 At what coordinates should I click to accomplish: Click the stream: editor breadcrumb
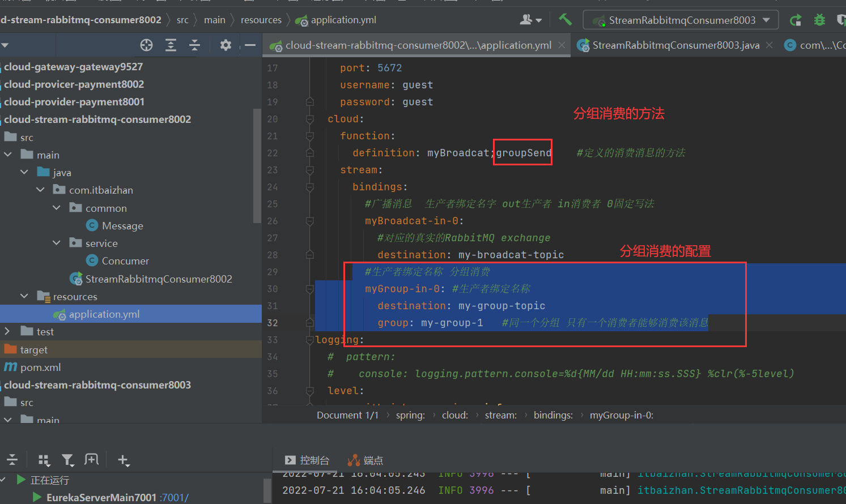(501, 415)
